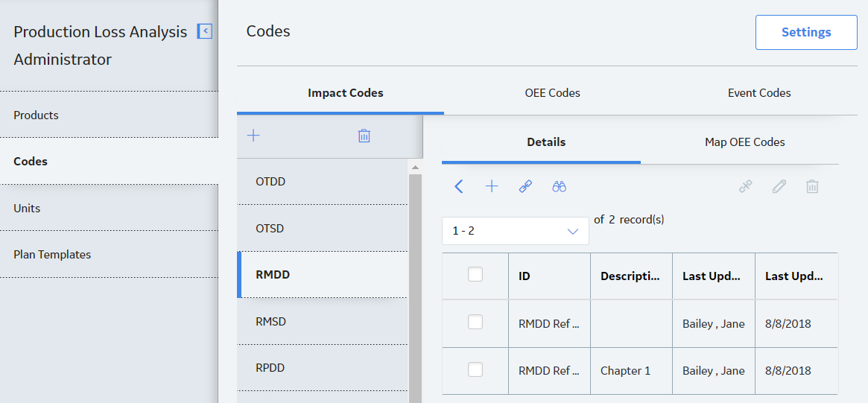Open search with the binoculars icon
Viewport: 868px width, 403px height.
(559, 186)
